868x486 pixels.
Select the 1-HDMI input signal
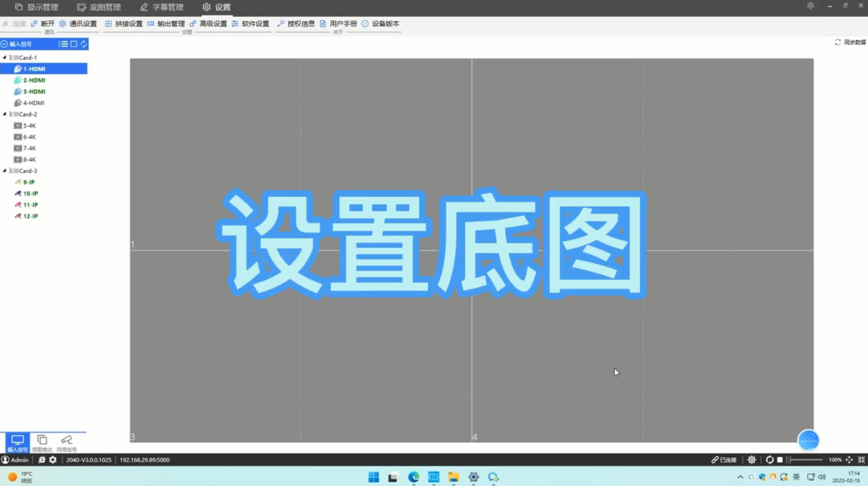(44, 69)
